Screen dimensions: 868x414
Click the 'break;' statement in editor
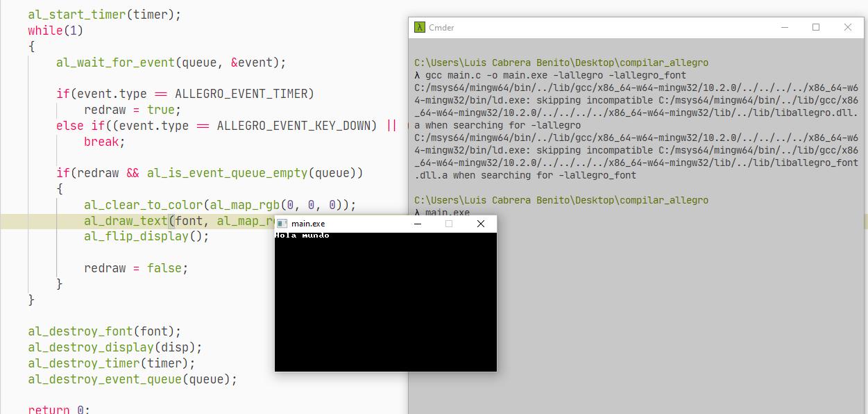(x=105, y=142)
